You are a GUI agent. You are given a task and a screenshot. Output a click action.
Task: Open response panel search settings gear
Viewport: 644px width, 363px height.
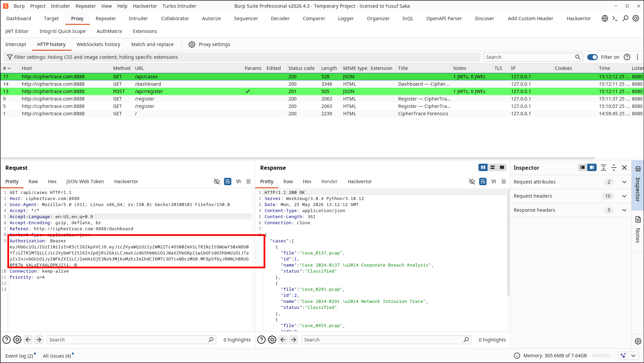click(272, 340)
